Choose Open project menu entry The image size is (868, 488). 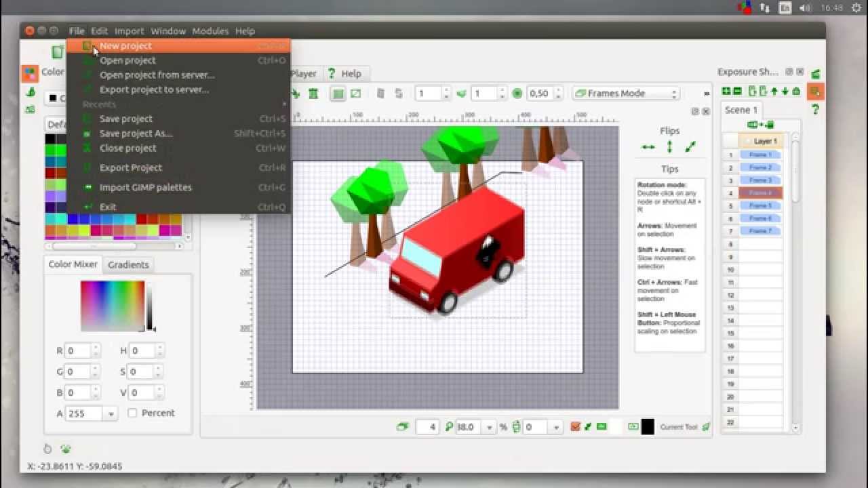pos(178,60)
